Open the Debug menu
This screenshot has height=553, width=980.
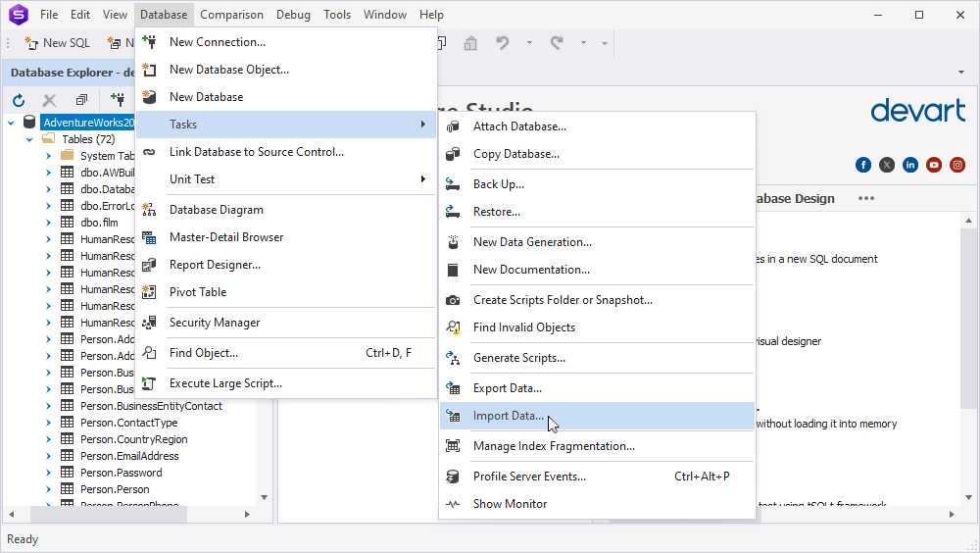[293, 15]
